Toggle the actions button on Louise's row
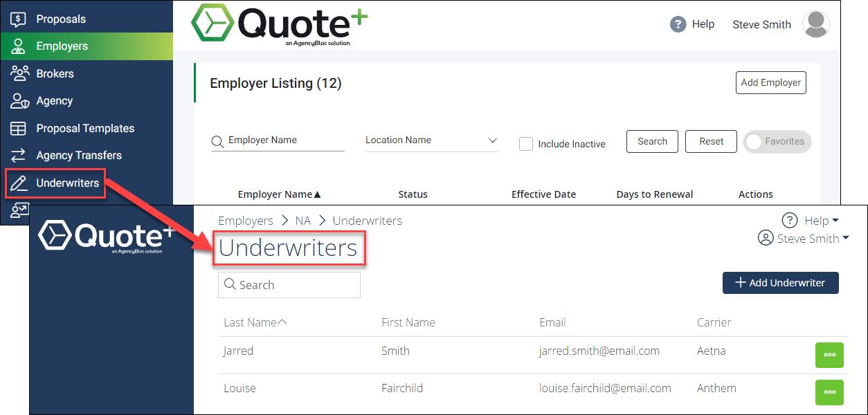The width and height of the screenshot is (868, 415). 829,392
